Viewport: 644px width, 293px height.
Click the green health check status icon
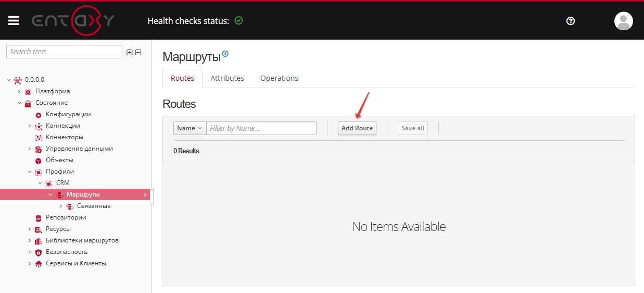pos(238,21)
